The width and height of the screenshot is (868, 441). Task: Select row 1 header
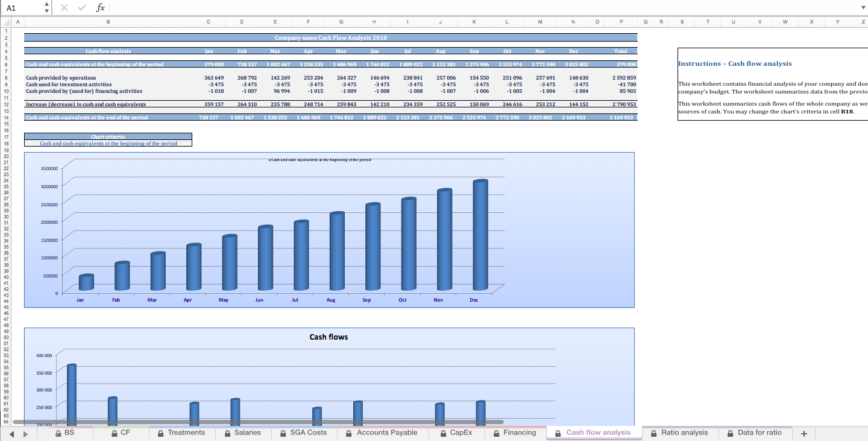5,30
